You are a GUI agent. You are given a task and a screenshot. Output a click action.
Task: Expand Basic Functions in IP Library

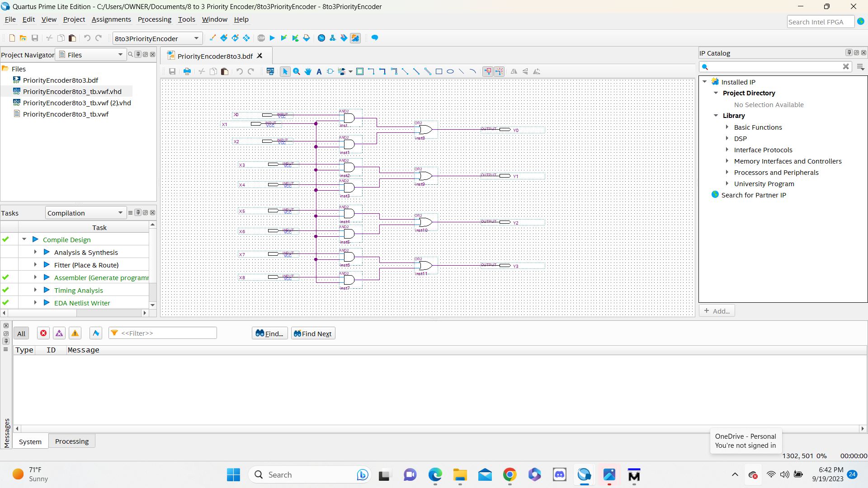pos(727,127)
